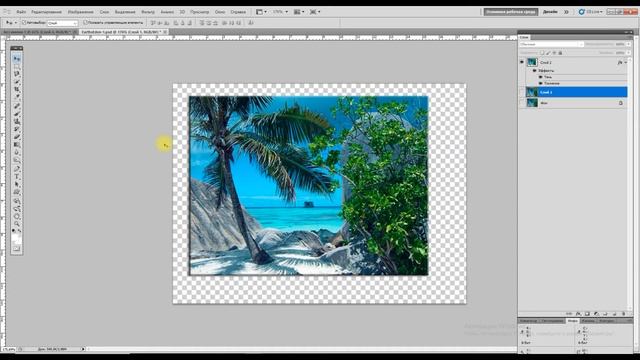The image size is (640, 360).
Task: Toggle visibility of the Тень effect
Action: pos(540,77)
